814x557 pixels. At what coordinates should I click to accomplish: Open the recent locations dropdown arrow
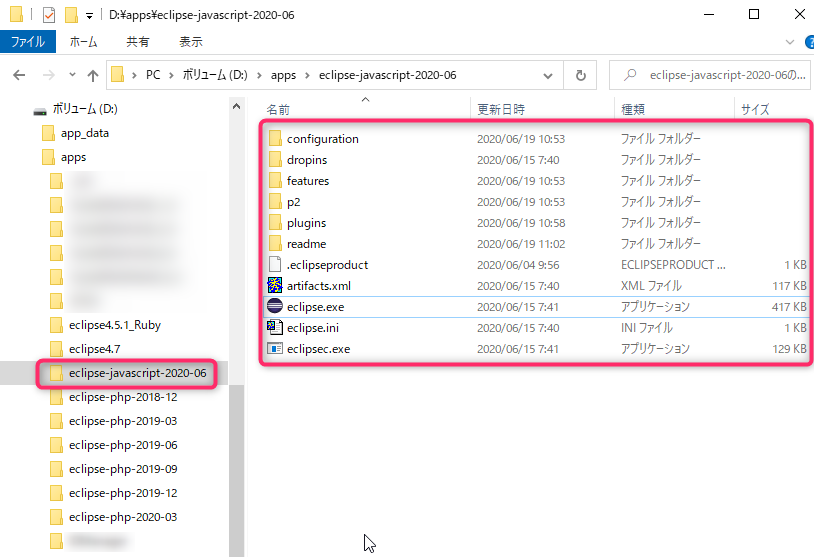click(72, 75)
